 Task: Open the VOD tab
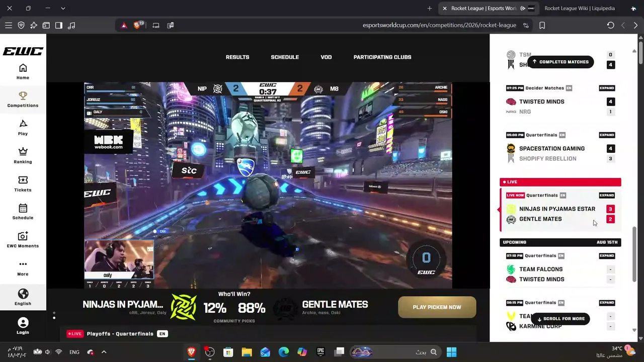[x=326, y=57]
